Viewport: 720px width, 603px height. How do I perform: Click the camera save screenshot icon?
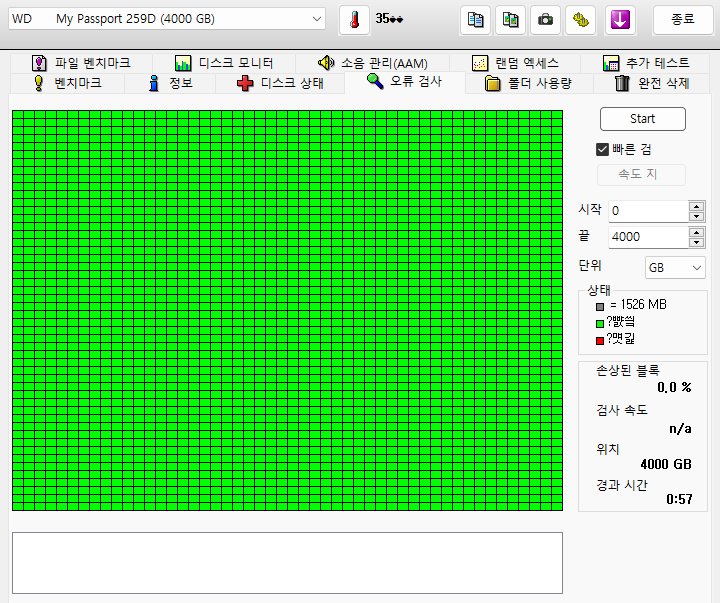point(545,20)
